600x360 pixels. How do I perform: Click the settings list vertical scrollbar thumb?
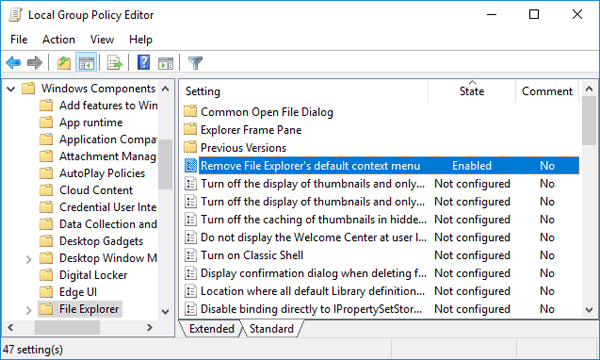point(589,121)
